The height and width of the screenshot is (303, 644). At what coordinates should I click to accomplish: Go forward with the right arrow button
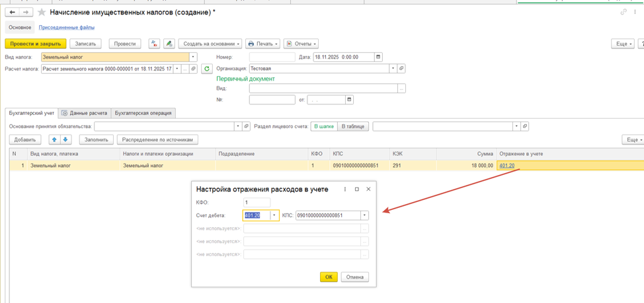pyautogui.click(x=25, y=13)
